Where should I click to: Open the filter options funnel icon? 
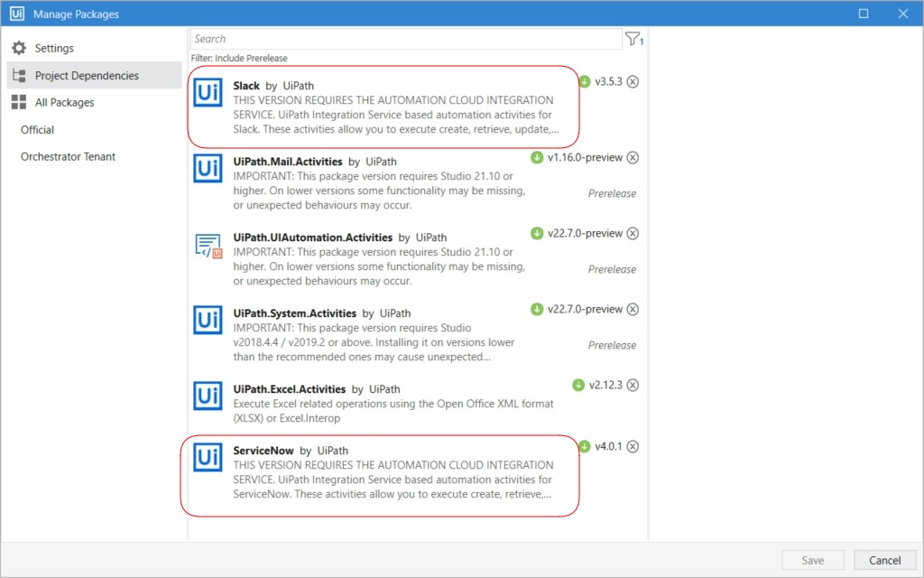(x=633, y=39)
